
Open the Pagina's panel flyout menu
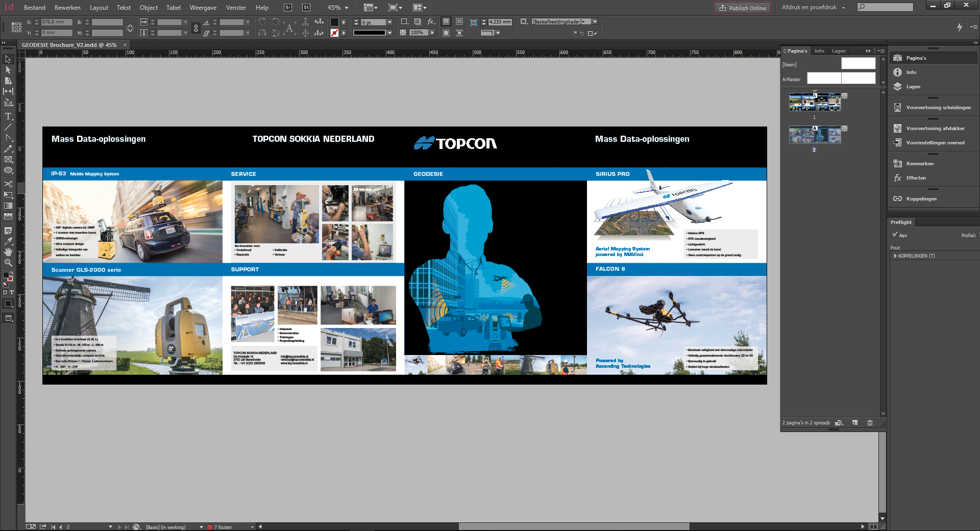881,51
